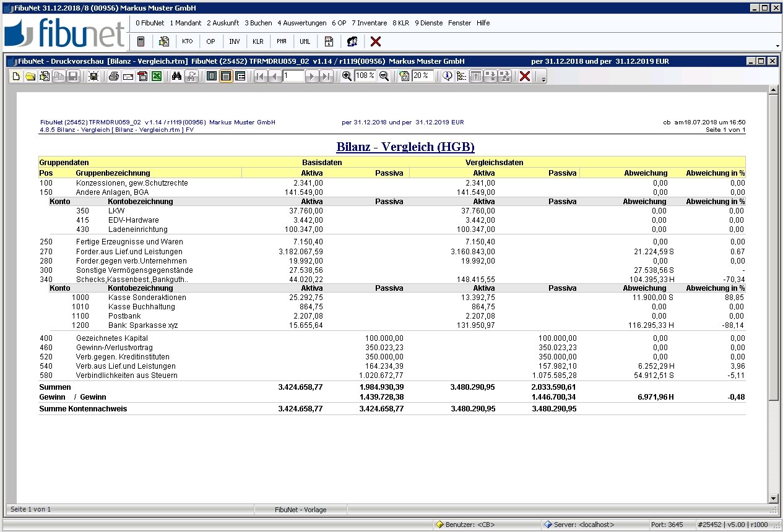Click the 108 % zoom input field

pos(365,75)
